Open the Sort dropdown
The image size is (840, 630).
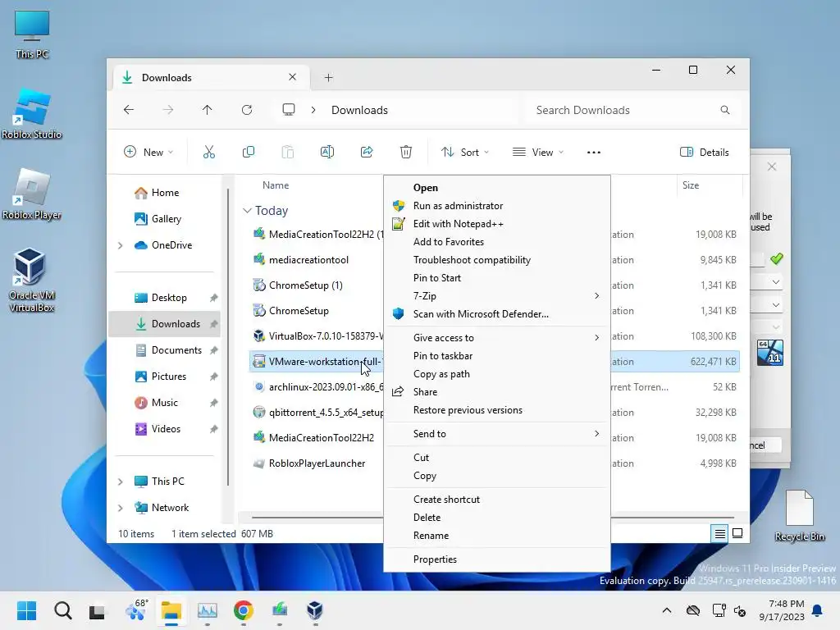(x=464, y=152)
